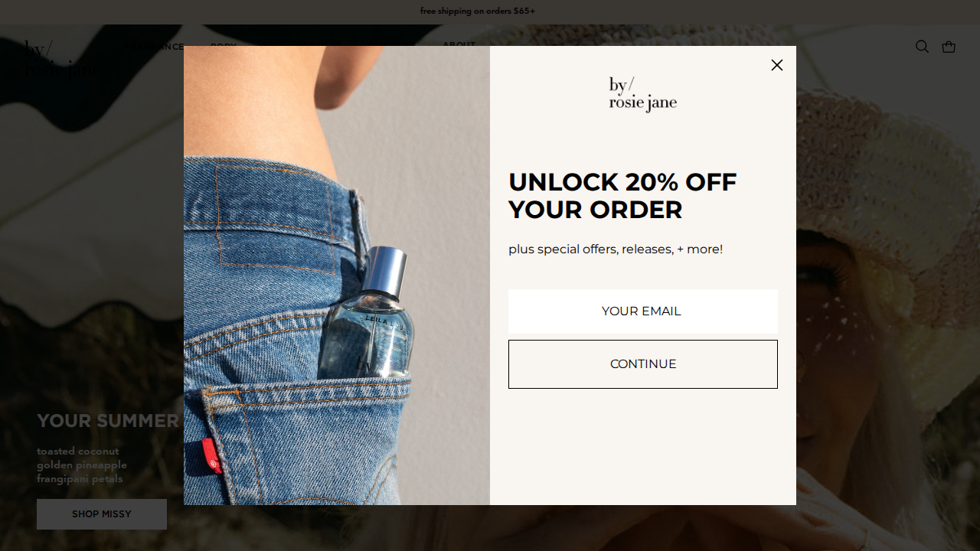Click the CONTINUE button
Viewport: 980px width, 551px height.
pyautogui.click(x=643, y=364)
